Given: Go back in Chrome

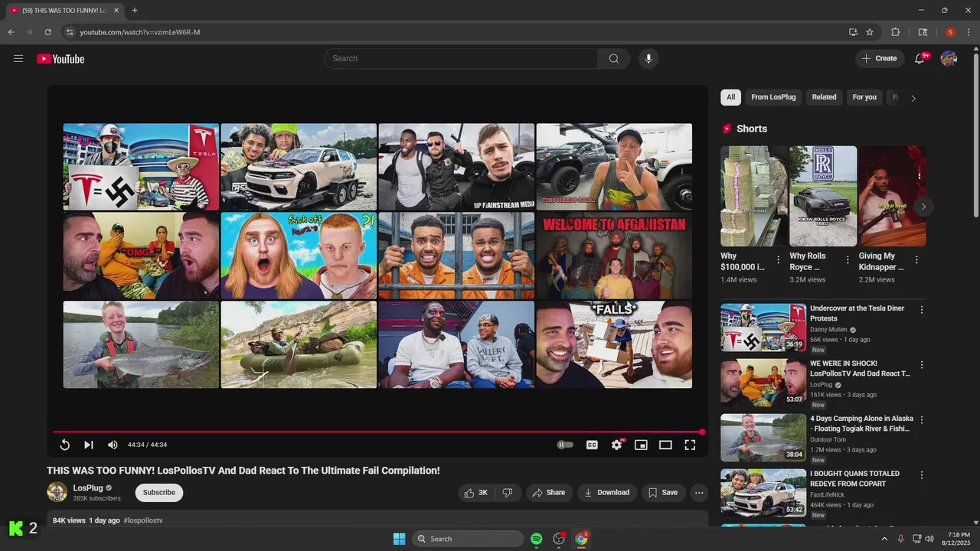Looking at the screenshot, I should coord(11,32).
